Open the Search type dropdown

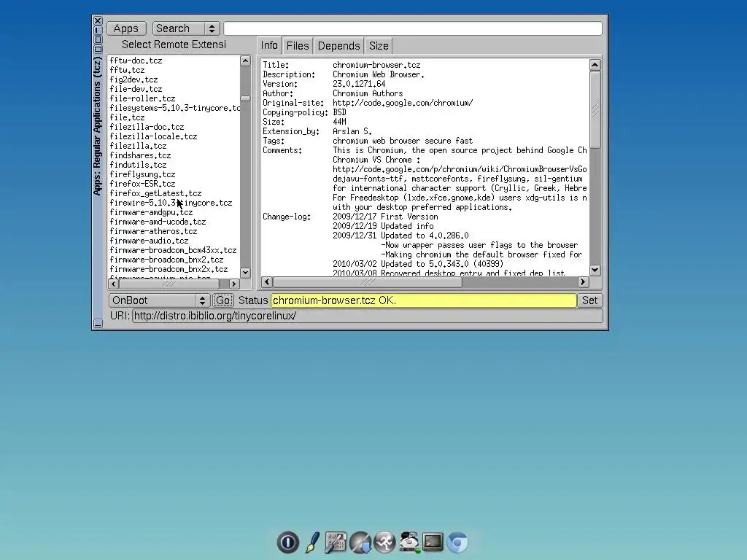(186, 28)
